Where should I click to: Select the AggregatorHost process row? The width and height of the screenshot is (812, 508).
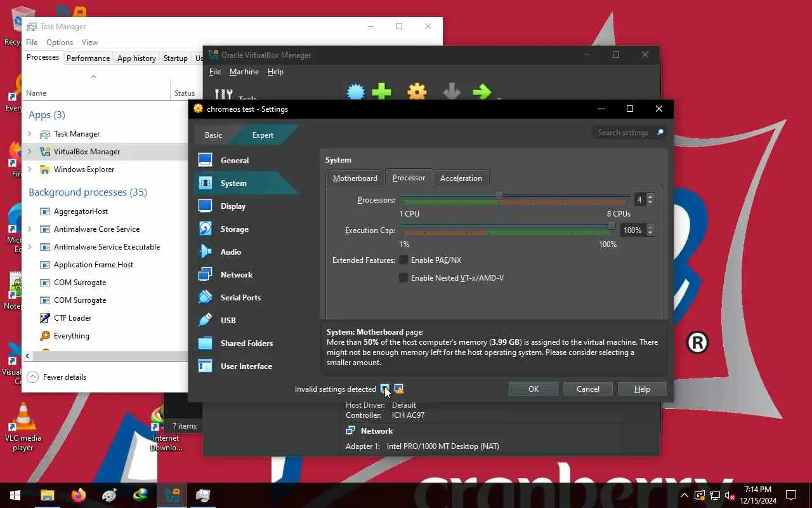pyautogui.click(x=105, y=211)
